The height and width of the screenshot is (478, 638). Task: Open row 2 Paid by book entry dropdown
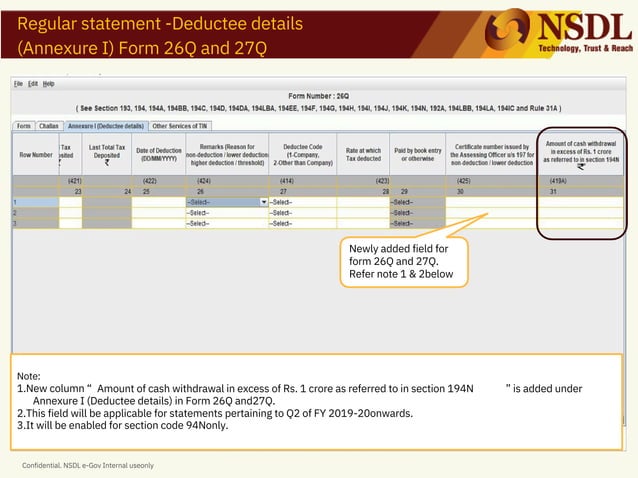coord(417,213)
